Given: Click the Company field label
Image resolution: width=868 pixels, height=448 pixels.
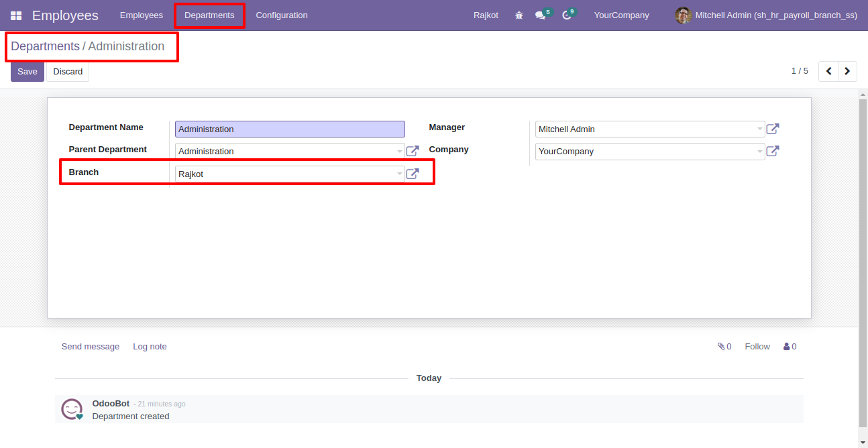Looking at the screenshot, I should (x=449, y=150).
